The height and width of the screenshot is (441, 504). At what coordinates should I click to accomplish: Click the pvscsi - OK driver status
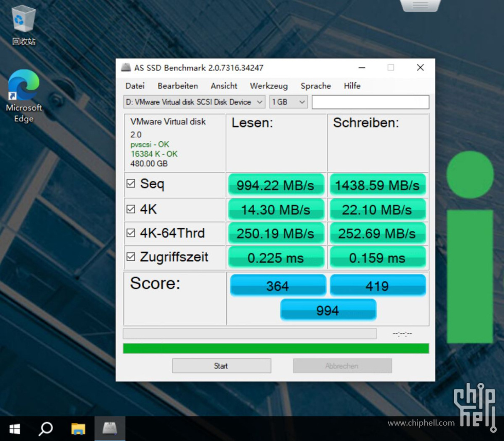(x=150, y=144)
